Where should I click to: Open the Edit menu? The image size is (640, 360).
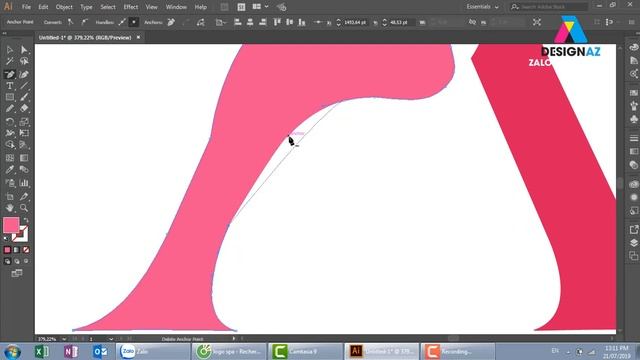coord(43,7)
